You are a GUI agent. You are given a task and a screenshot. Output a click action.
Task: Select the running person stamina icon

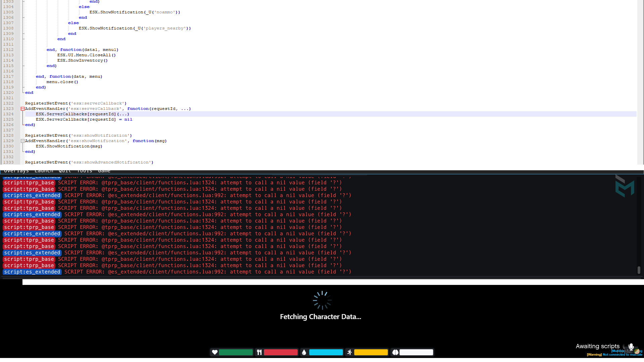349,352
